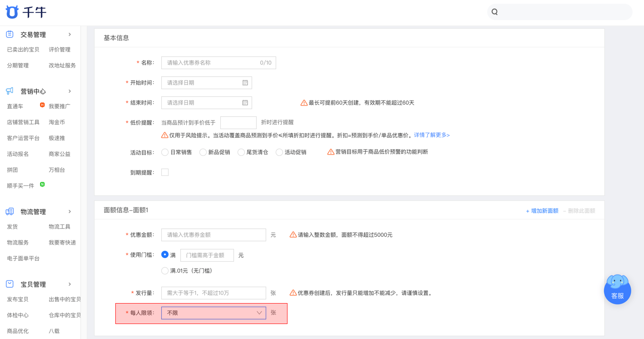Expand the 交易管理 chevron

[69, 35]
